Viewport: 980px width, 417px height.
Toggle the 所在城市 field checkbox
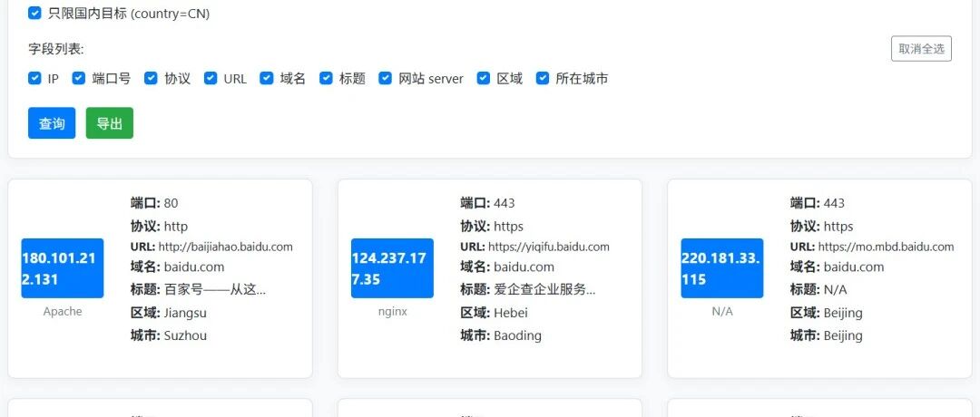coord(543,78)
